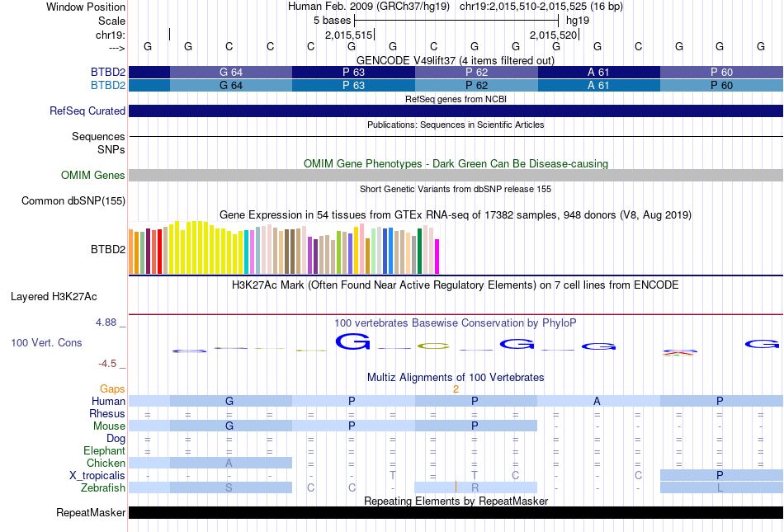Click the magenta last bar in GTEx chart

click(437, 257)
